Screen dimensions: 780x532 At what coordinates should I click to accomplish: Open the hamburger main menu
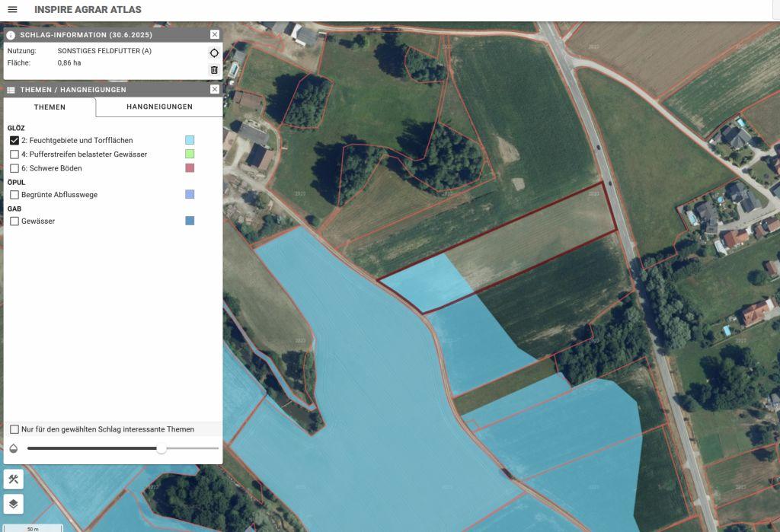pyautogui.click(x=12, y=10)
